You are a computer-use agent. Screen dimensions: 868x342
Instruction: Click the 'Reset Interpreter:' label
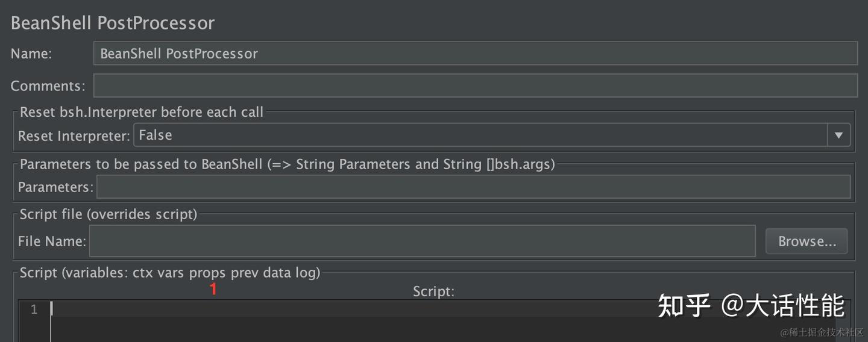74,136
